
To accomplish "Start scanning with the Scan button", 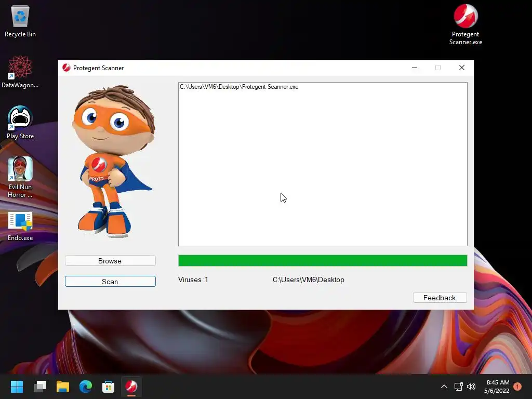I will pyautogui.click(x=110, y=282).
